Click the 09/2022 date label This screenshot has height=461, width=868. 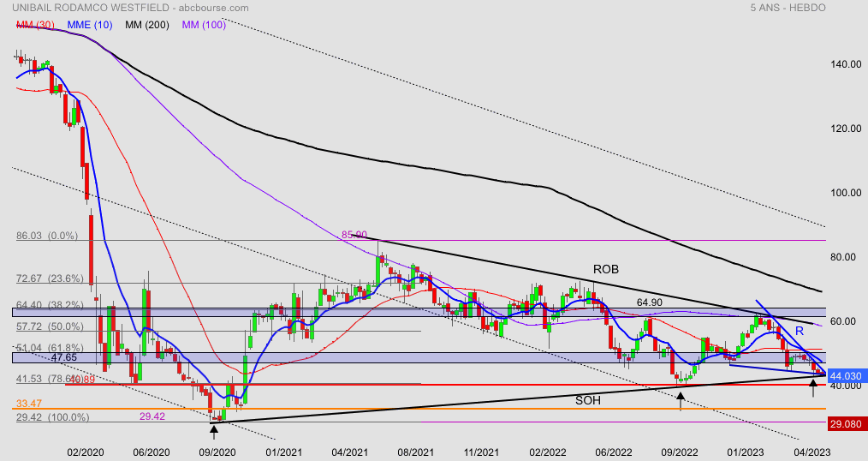680,452
